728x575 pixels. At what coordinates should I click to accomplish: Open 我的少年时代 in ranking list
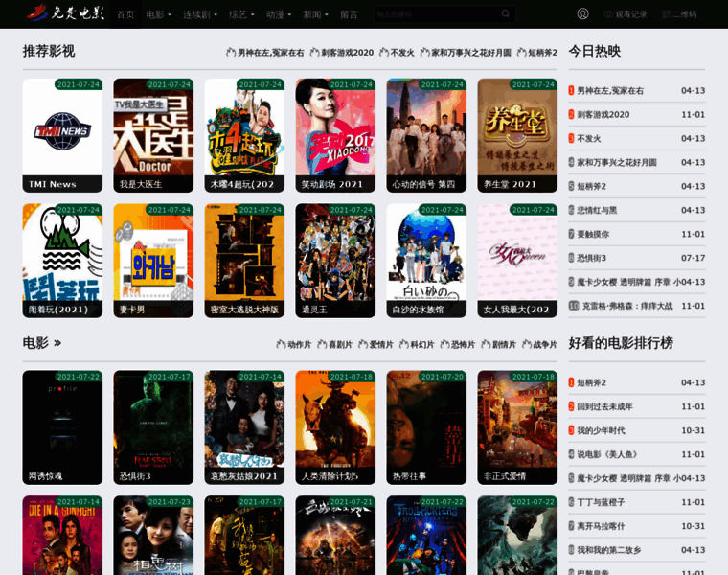(601, 431)
